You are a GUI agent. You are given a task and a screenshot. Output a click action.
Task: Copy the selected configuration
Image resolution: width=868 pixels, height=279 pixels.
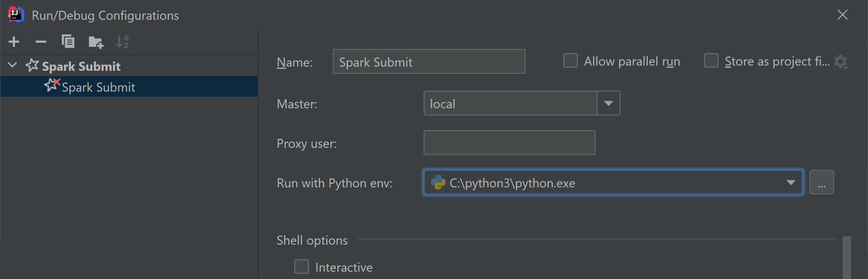68,42
